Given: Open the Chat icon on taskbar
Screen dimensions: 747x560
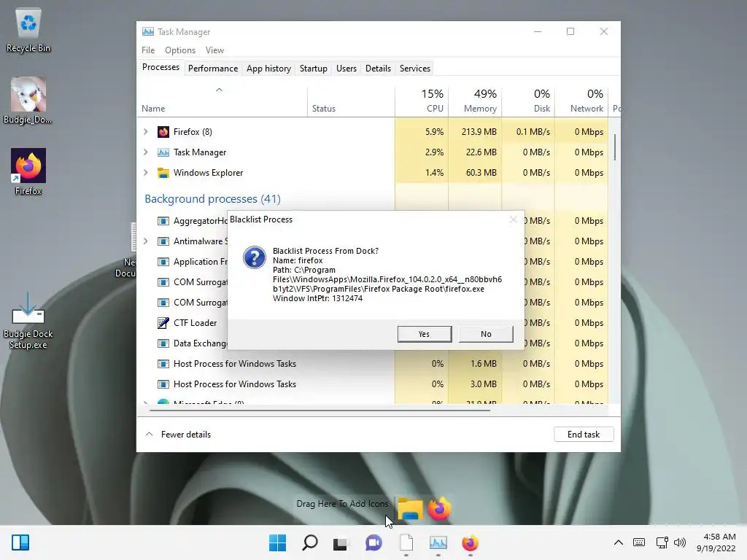Looking at the screenshot, I should pyautogui.click(x=373, y=542).
